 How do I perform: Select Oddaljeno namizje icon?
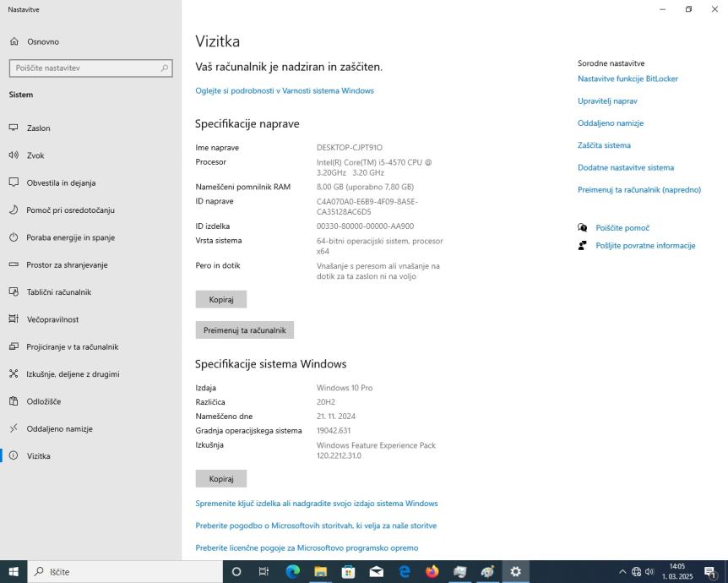pyautogui.click(x=14, y=428)
